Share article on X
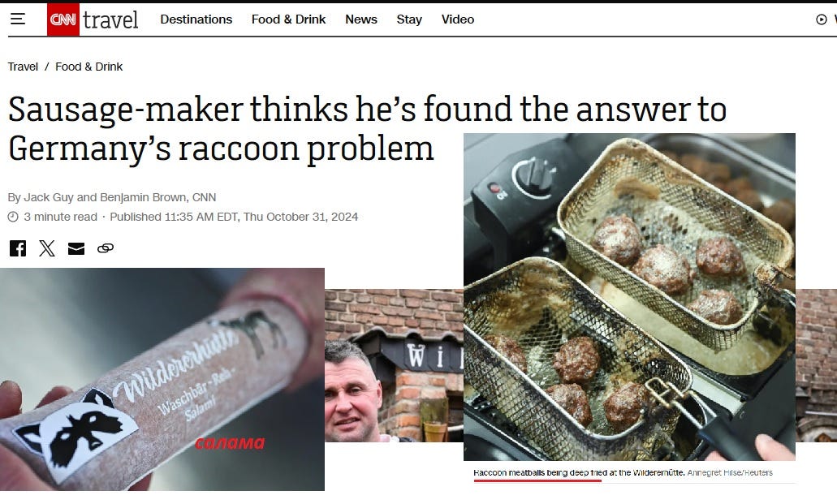The image size is (837, 504). coord(47,248)
